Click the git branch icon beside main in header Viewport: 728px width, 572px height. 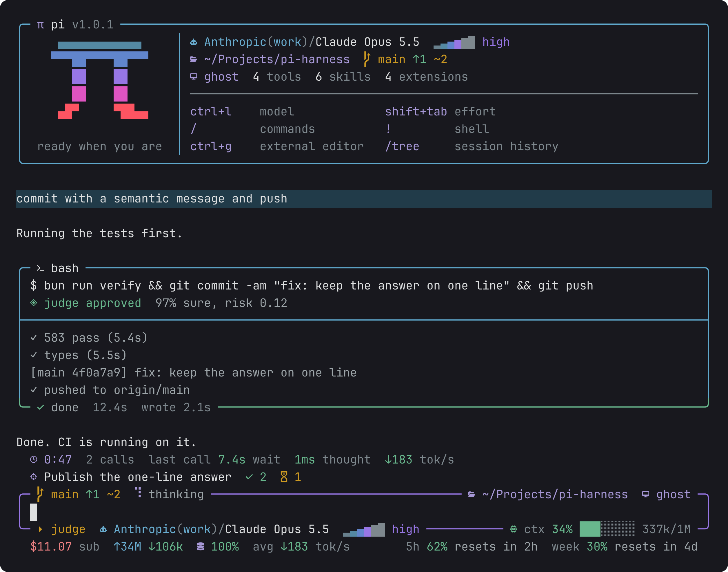click(367, 59)
